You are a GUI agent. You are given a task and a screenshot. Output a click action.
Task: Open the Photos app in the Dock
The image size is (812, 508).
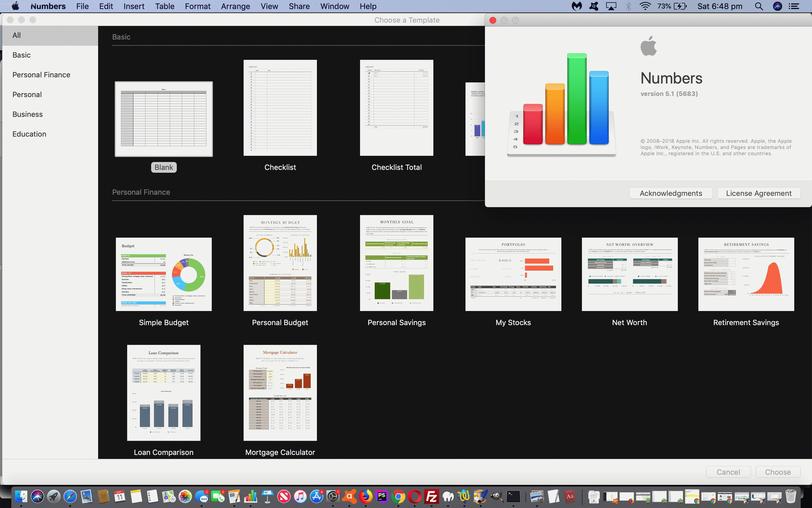pyautogui.click(x=185, y=497)
